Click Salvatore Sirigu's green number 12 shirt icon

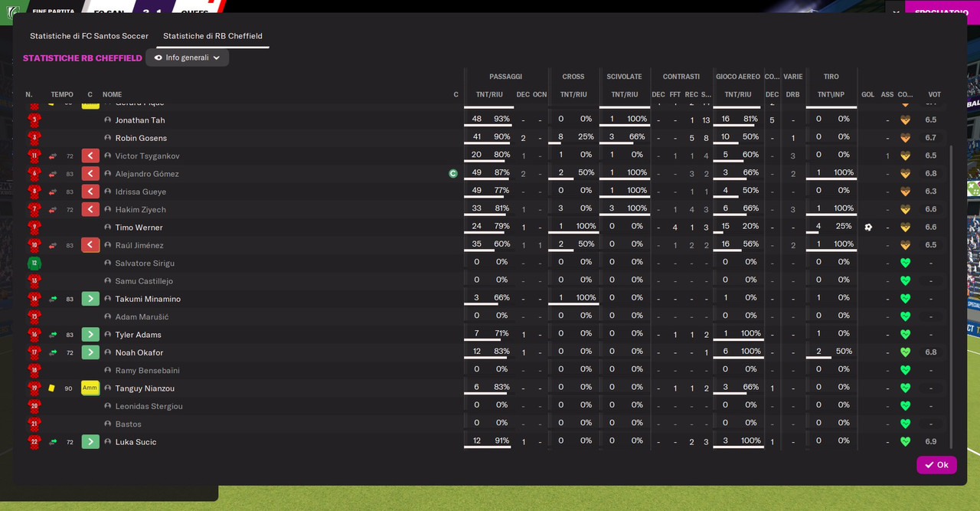[x=34, y=264]
